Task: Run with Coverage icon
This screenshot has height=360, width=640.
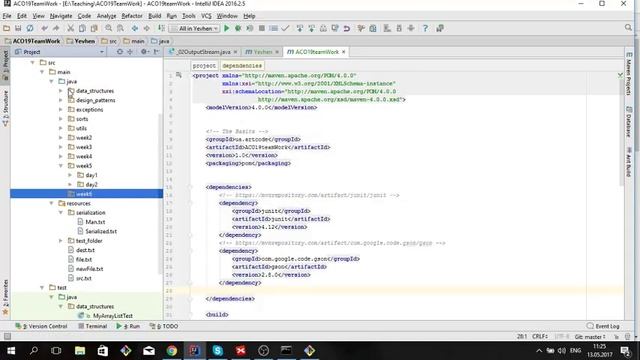Action: 250,28
